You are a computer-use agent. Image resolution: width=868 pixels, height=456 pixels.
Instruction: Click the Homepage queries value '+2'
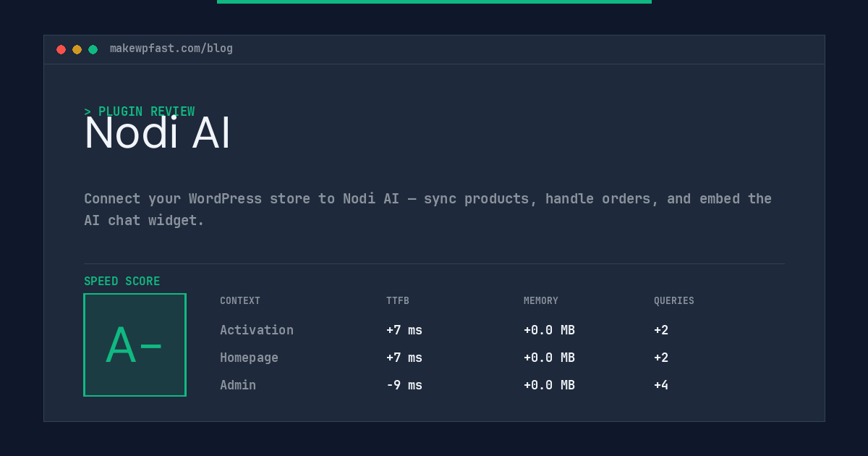pos(661,358)
